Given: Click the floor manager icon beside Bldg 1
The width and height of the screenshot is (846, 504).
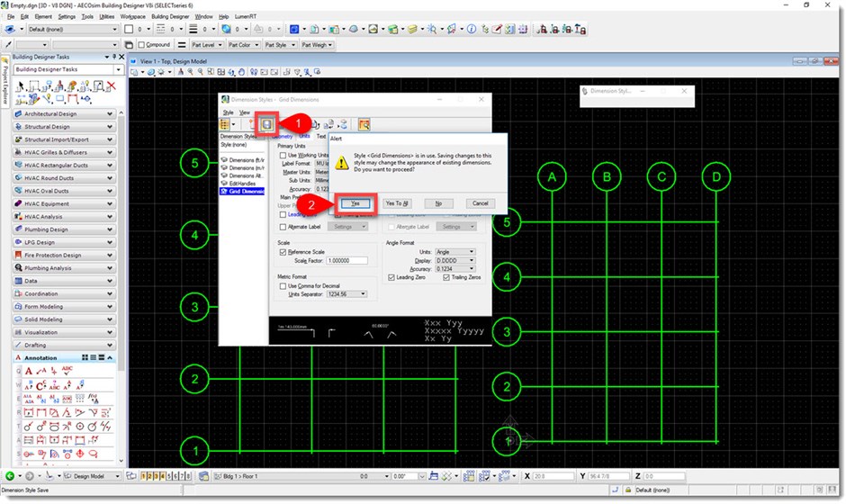Looking at the screenshot, I should [203, 476].
